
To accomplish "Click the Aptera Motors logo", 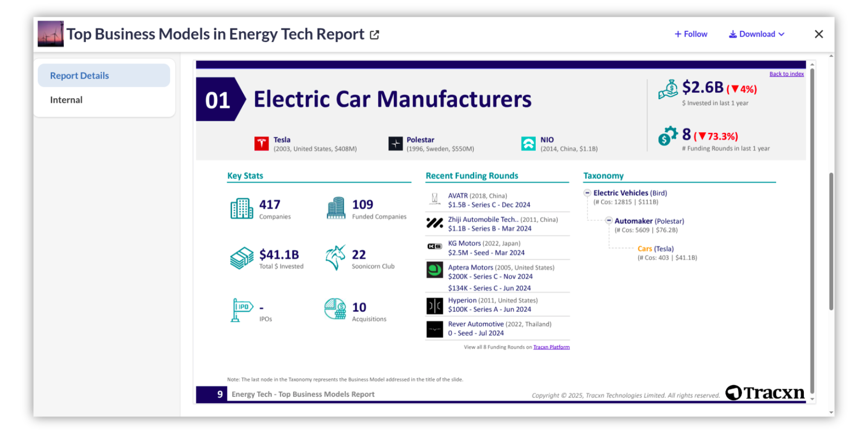I will [x=434, y=270].
